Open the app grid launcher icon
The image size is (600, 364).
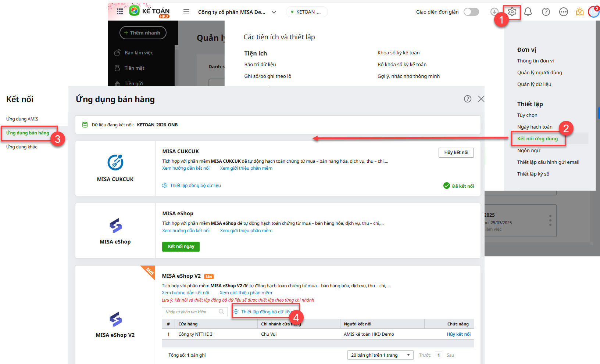pyautogui.click(x=120, y=12)
